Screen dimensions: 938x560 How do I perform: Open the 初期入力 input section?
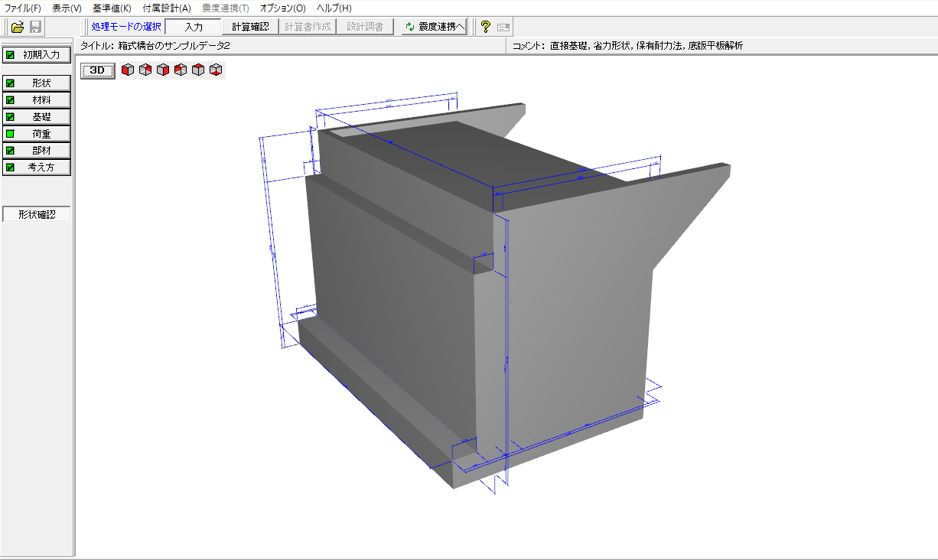pos(37,55)
